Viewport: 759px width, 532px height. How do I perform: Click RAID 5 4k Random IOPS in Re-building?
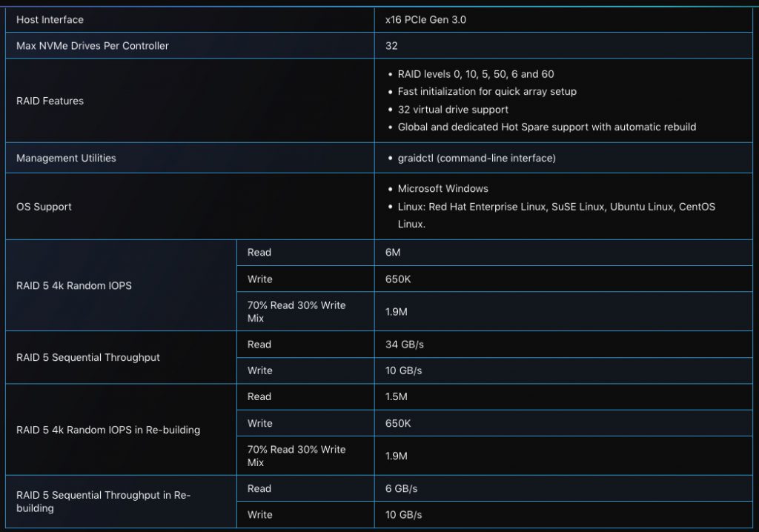pos(108,430)
